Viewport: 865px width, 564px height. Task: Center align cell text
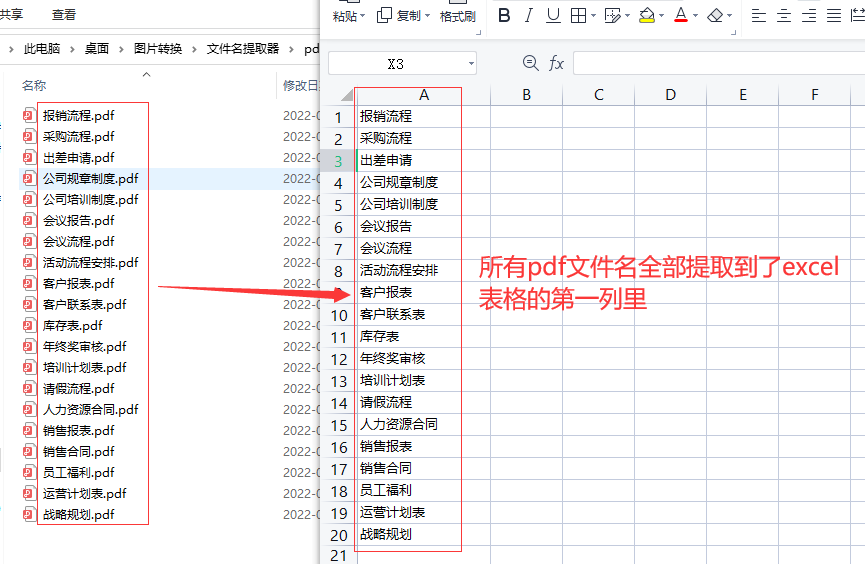(784, 15)
